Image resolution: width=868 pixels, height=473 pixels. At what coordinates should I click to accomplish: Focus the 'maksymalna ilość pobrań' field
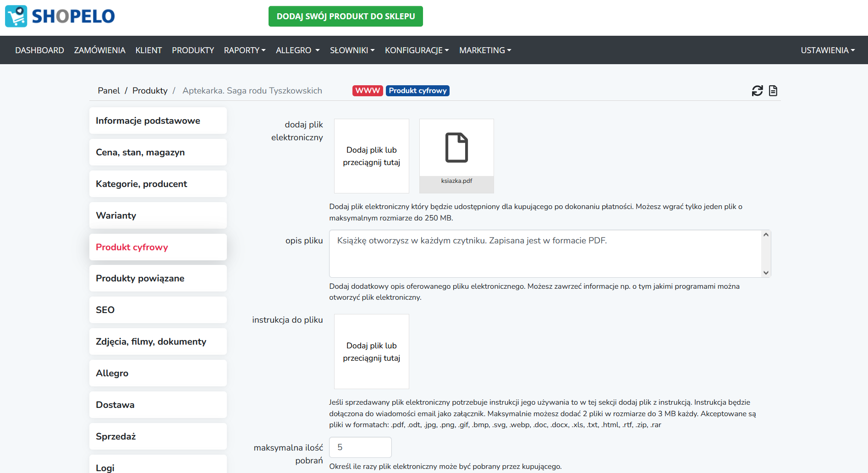tap(360, 447)
